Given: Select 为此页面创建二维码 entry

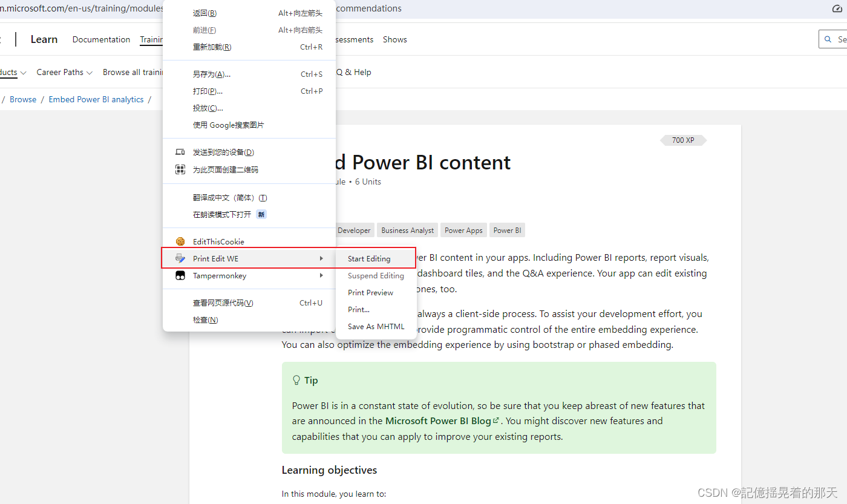Looking at the screenshot, I should pyautogui.click(x=249, y=169).
